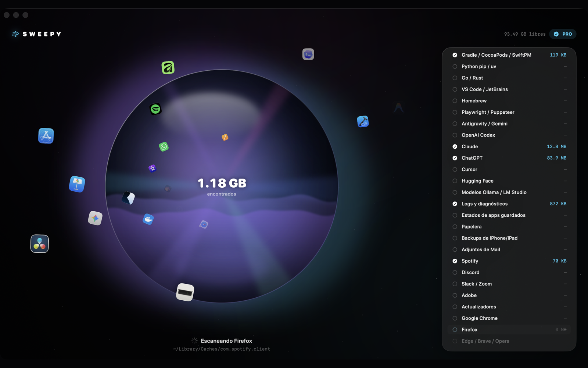Enable the Discord checkbox
This screenshot has height=368, width=588.
pyautogui.click(x=455, y=272)
